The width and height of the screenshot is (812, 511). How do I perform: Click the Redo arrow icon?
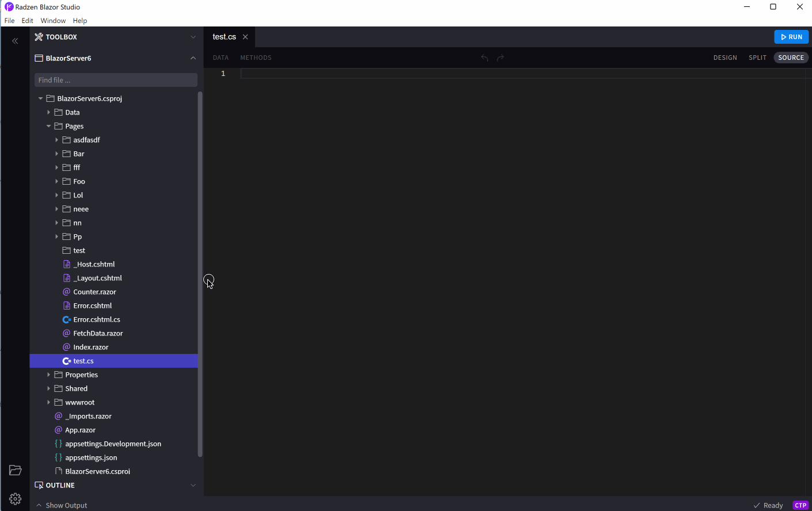pyautogui.click(x=500, y=58)
